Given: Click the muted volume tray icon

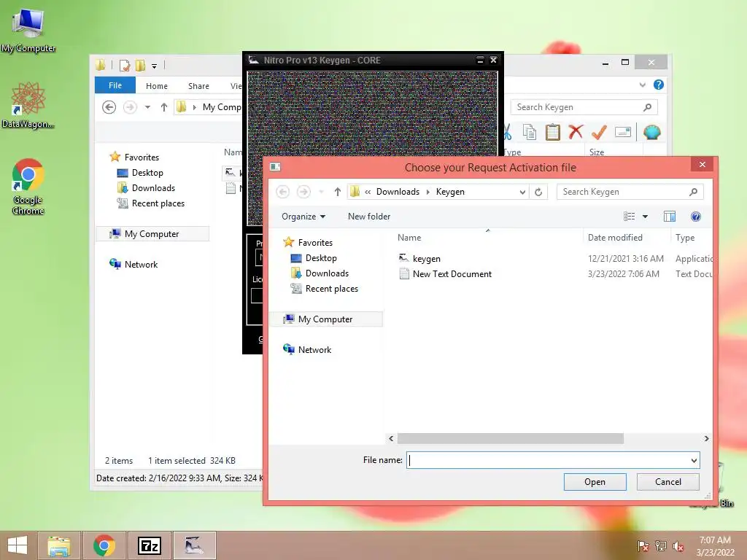Looking at the screenshot, I should point(678,546).
